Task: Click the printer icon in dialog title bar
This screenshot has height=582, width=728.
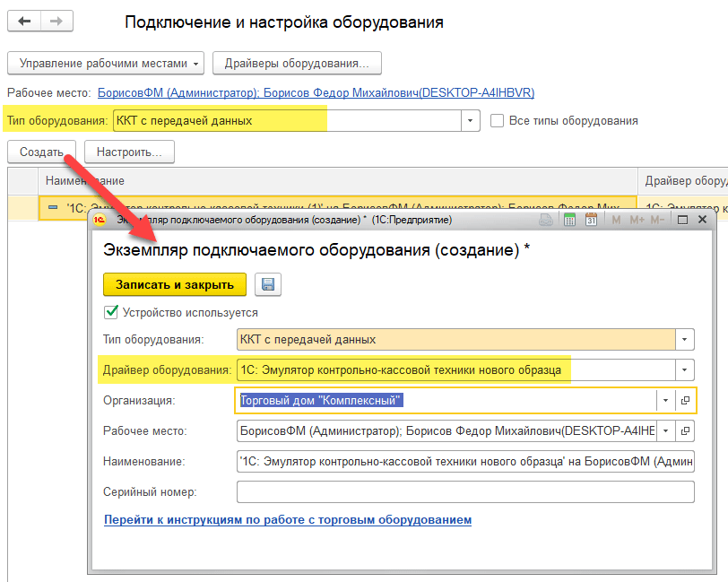Action: 545,220
